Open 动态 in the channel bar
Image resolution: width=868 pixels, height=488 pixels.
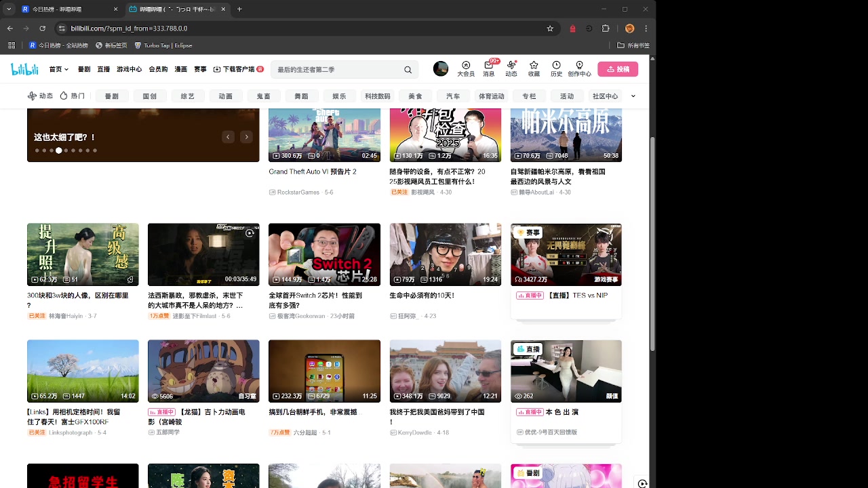(x=40, y=96)
